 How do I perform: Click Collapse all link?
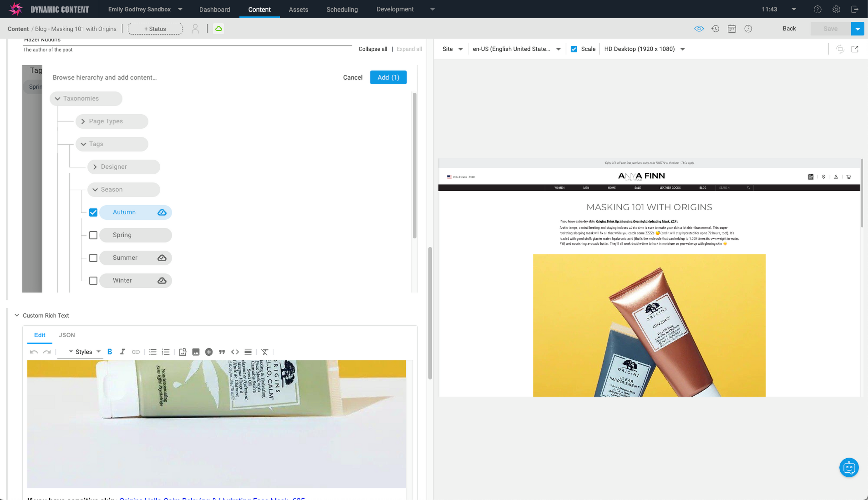pos(373,49)
